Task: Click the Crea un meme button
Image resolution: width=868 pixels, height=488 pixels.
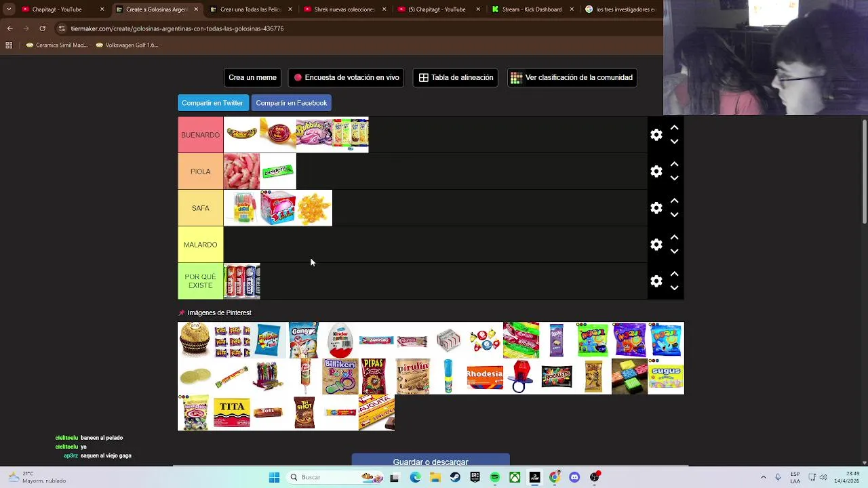Action: 252,77
